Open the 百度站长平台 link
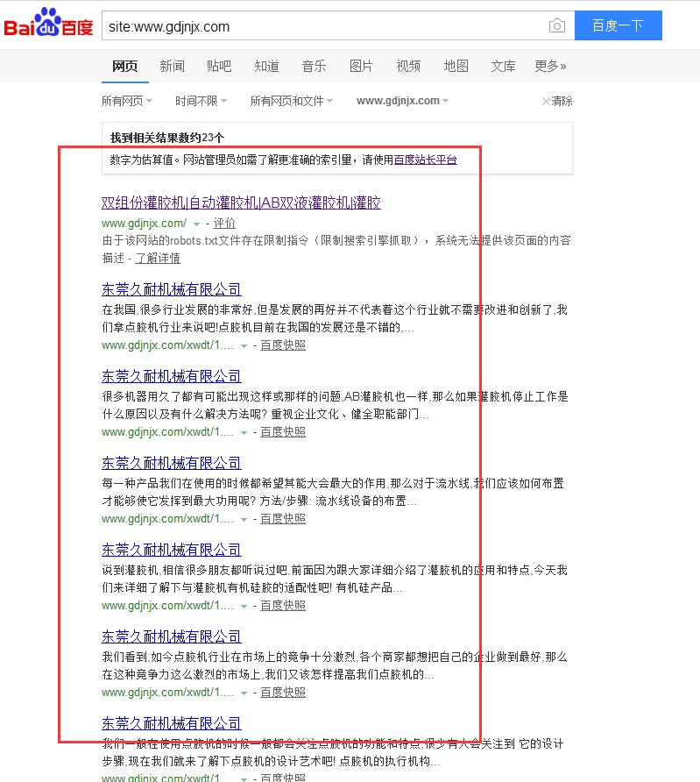 point(426,160)
